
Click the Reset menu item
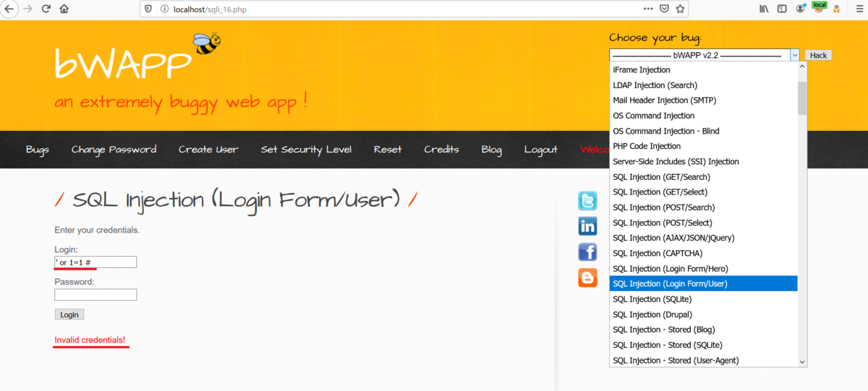coord(388,150)
